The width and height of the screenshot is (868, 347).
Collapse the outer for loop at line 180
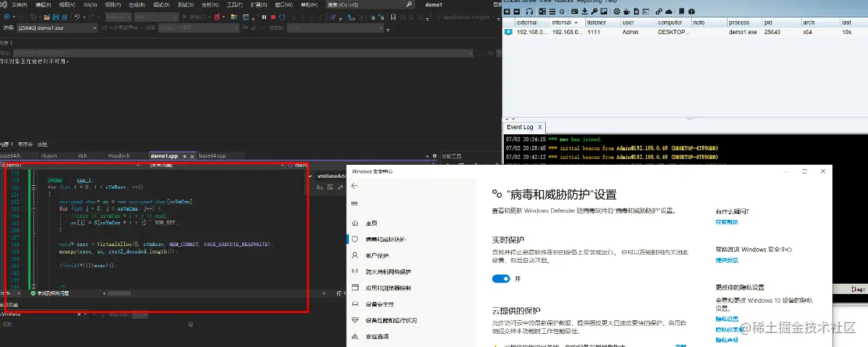pos(33,187)
